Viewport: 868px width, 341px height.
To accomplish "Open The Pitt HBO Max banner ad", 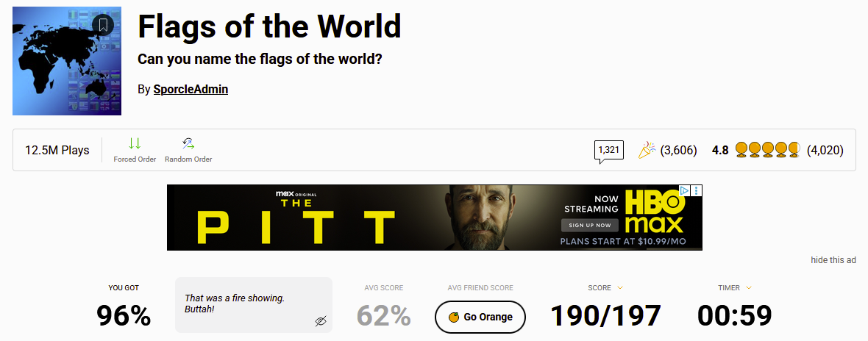I will click(x=434, y=218).
